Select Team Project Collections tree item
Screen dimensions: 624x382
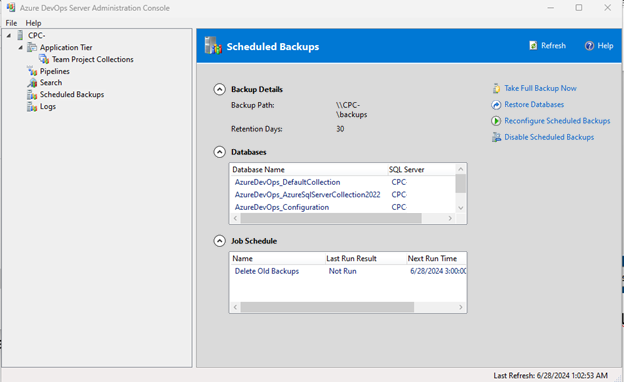(93, 59)
